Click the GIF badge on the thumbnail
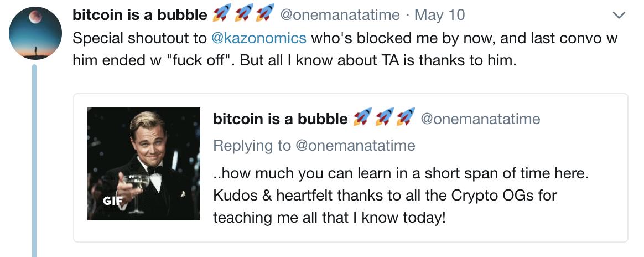The height and width of the screenshot is (257, 644). (x=110, y=201)
